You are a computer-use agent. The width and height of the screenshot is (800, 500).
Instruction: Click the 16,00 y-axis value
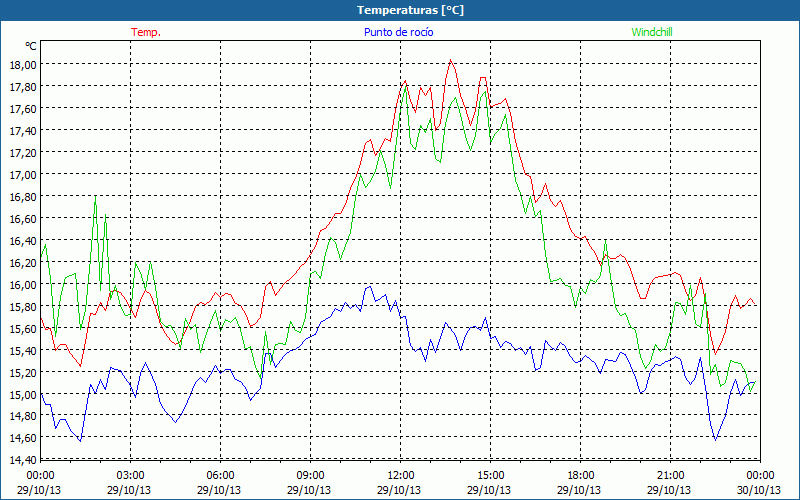(23, 284)
